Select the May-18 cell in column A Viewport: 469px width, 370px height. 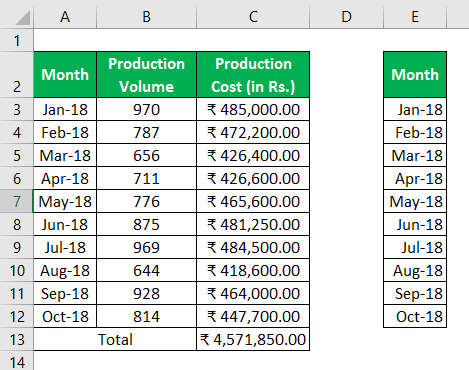pyautogui.click(x=65, y=201)
